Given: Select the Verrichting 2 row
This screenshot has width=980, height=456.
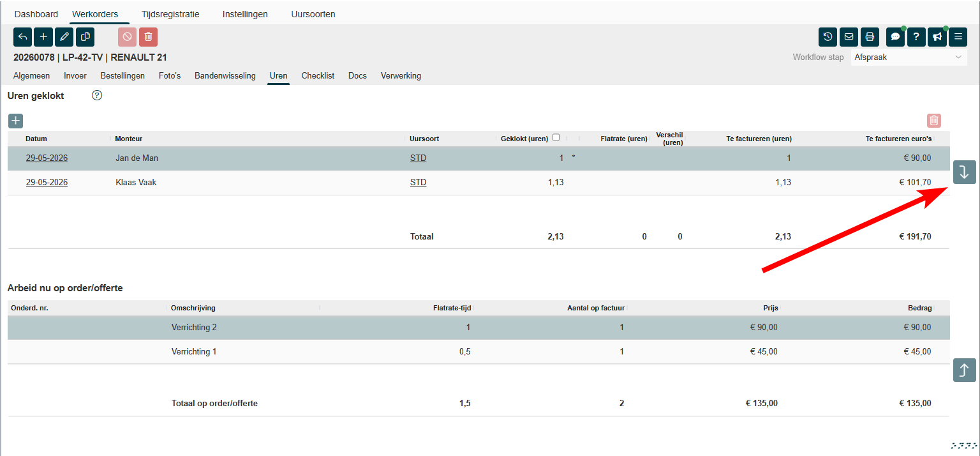Looking at the screenshot, I should [x=479, y=328].
